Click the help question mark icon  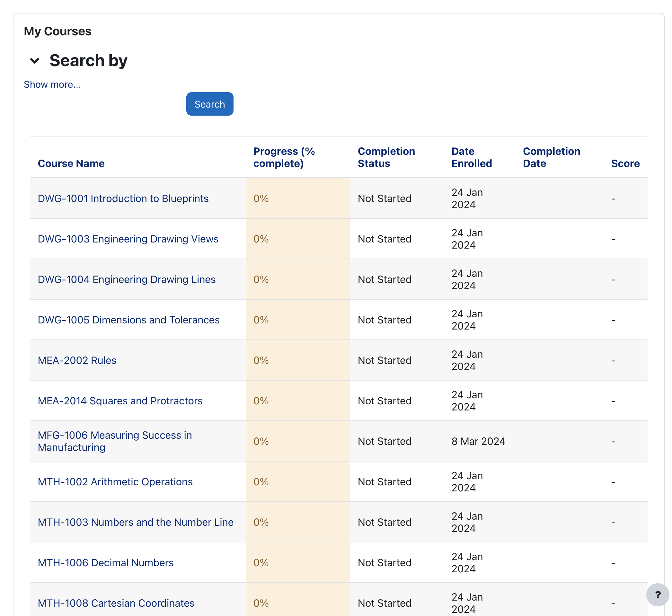pos(657,595)
